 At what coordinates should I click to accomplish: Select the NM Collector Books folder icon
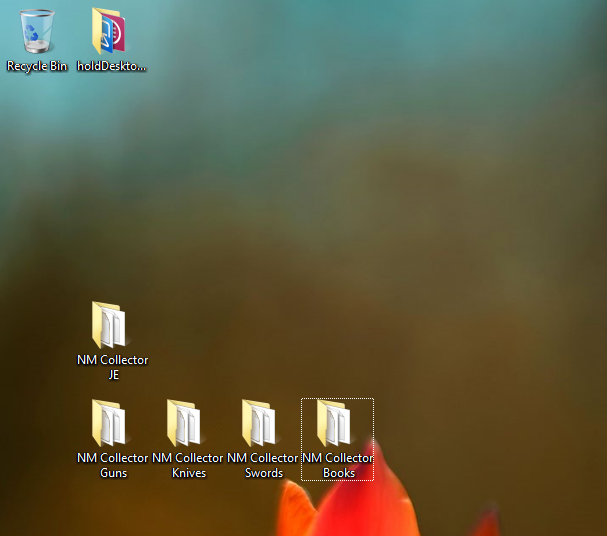[334, 423]
